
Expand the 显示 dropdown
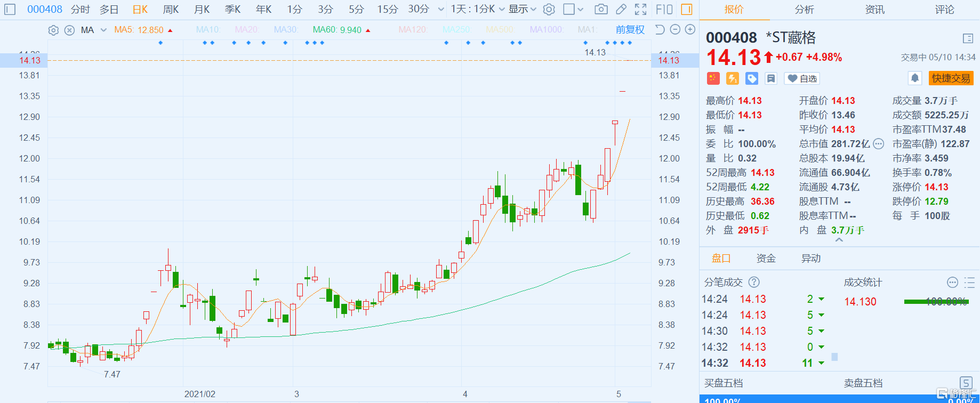pos(522,9)
